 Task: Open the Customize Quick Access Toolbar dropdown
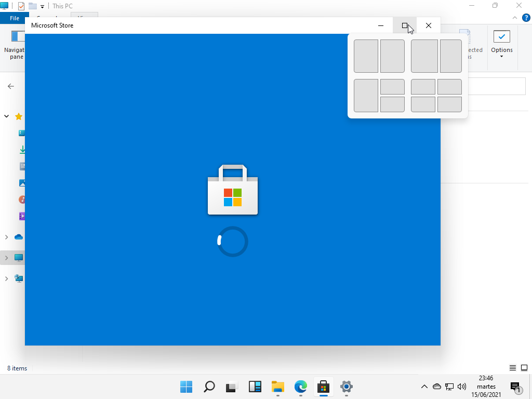click(42, 6)
